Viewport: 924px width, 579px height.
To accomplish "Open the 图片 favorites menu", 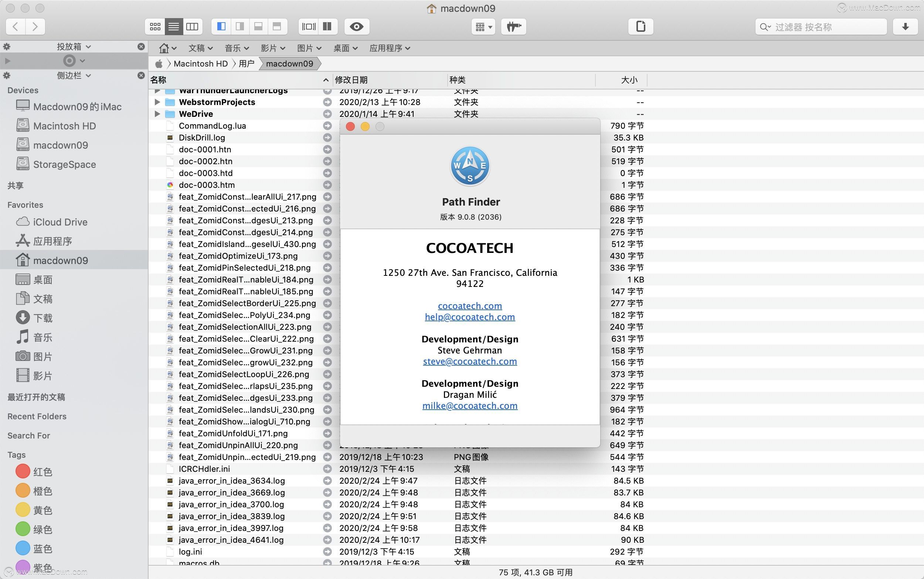I will point(309,48).
